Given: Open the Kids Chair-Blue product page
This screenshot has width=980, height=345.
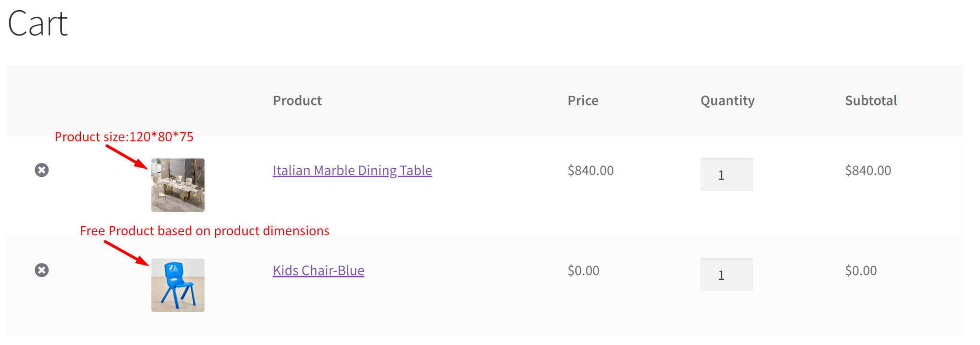Looking at the screenshot, I should pos(318,270).
